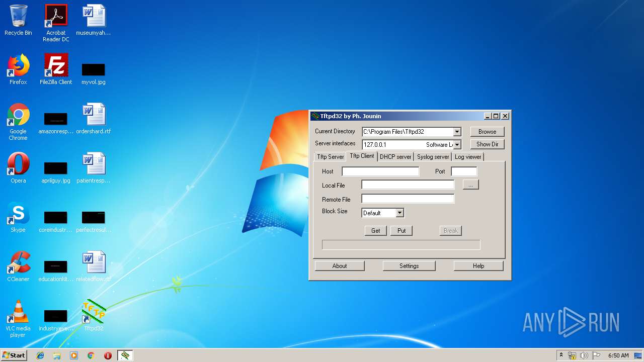Select the perfectresul file icon
644x362 pixels.
coord(94,221)
